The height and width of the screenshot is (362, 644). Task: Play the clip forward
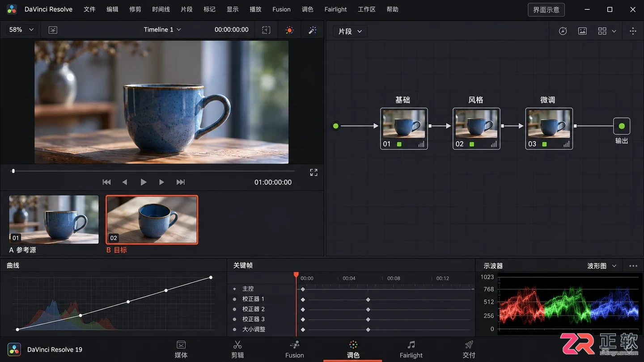click(143, 182)
